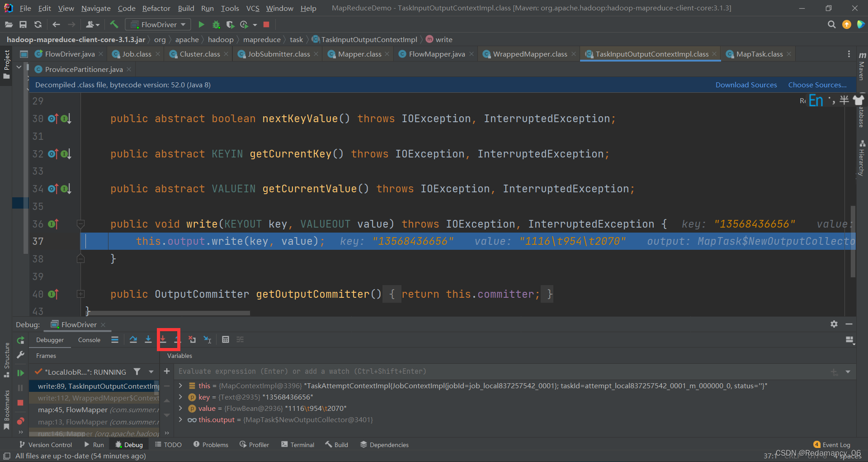
Task: Open the profiler run options dropdown arrow
Action: pyautogui.click(x=255, y=24)
